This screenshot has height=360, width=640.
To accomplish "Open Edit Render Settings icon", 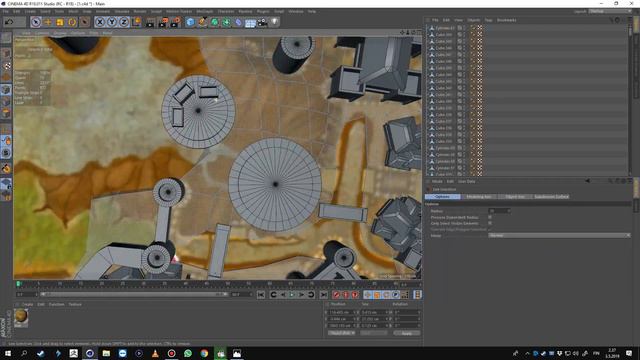I will point(176,22).
